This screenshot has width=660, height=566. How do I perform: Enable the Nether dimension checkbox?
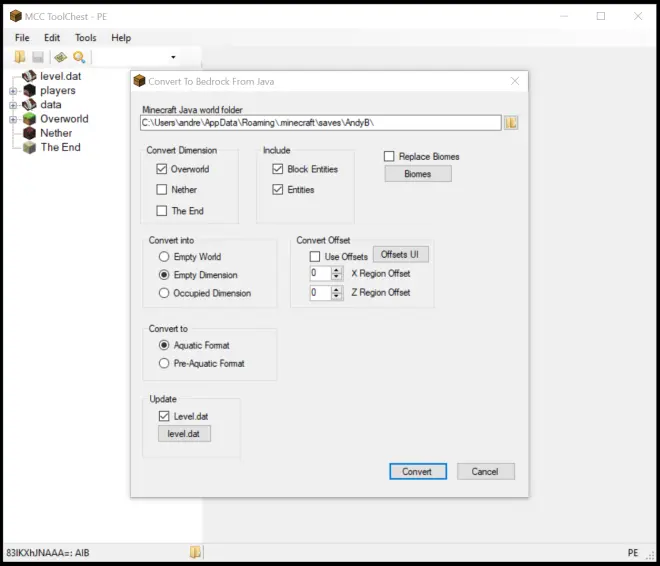(x=162, y=190)
